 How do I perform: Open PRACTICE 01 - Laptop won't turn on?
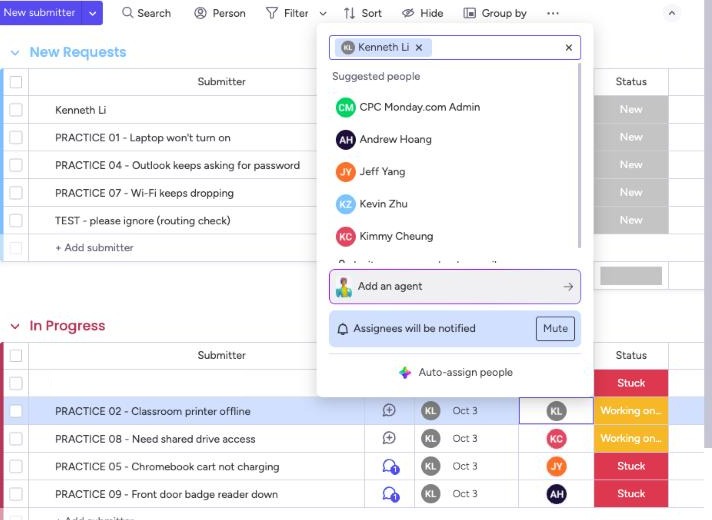pos(143,138)
